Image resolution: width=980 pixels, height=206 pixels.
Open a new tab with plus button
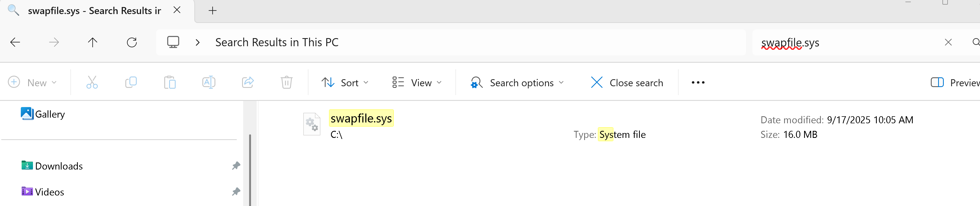(213, 11)
